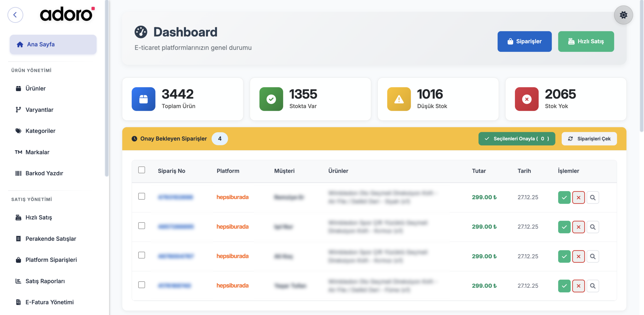Click the green Stokta Var check icon
This screenshot has width=644, height=315.
(x=271, y=99)
